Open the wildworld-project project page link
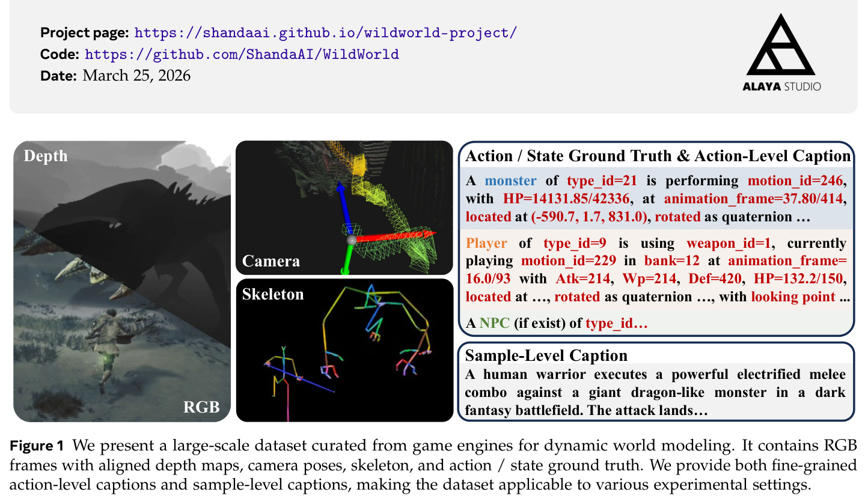The image size is (868, 504). [325, 32]
